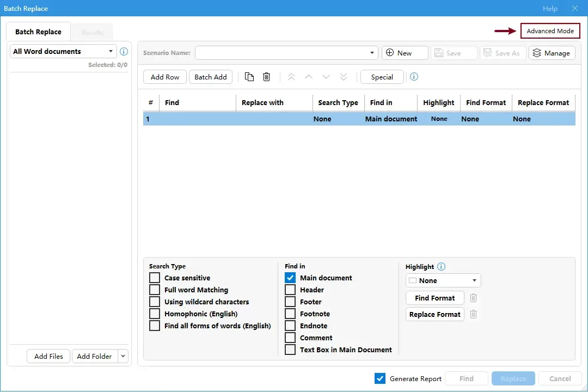This screenshot has height=392, width=588.
Task: Check the Comment option in Find in
Action: 290,338
